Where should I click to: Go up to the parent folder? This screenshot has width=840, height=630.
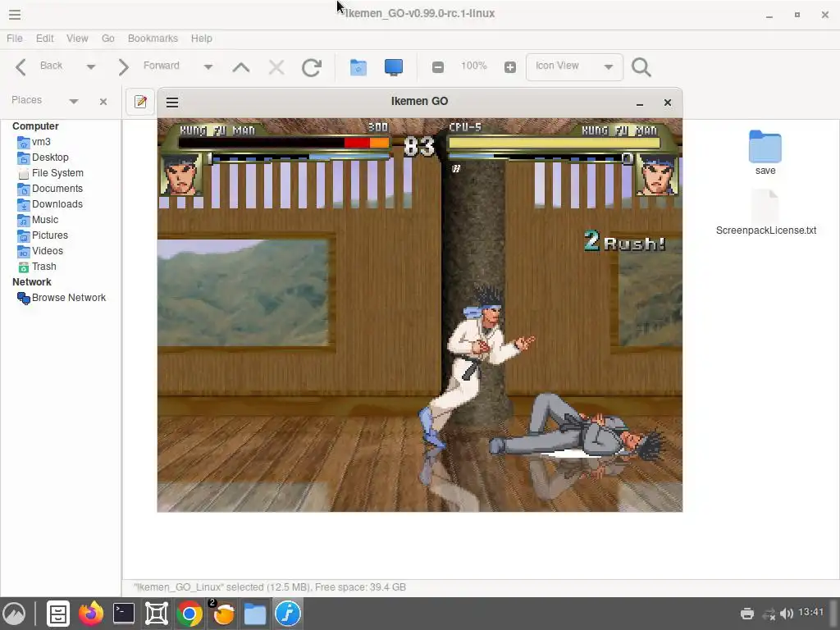coord(241,67)
